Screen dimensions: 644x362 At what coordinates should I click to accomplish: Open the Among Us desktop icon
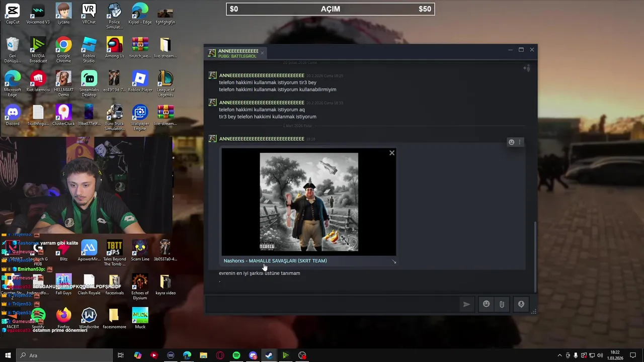pos(115,48)
